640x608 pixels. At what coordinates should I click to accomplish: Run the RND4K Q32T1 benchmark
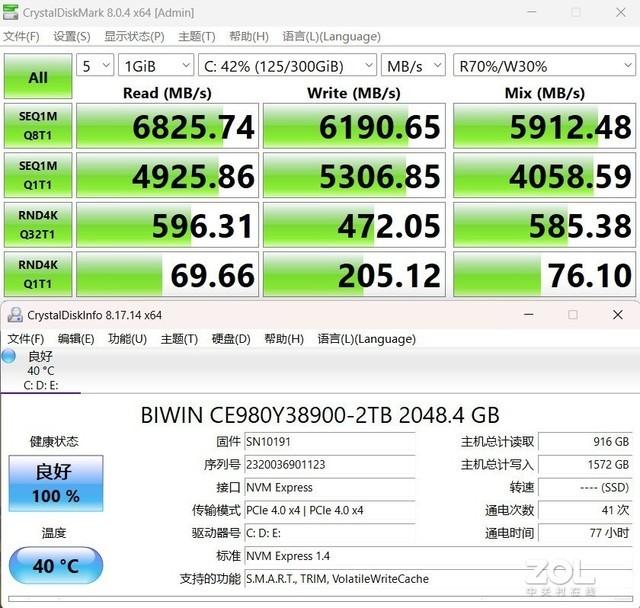pos(37,224)
